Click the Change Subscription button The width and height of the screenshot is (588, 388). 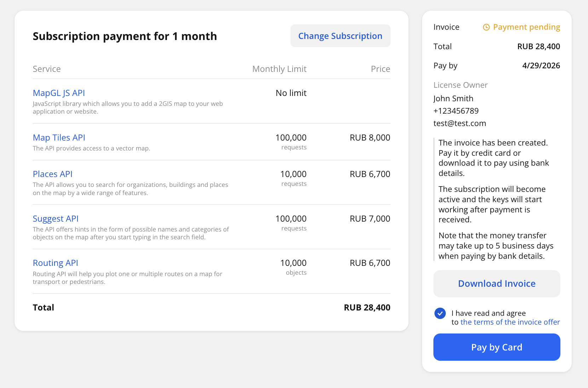click(x=340, y=36)
